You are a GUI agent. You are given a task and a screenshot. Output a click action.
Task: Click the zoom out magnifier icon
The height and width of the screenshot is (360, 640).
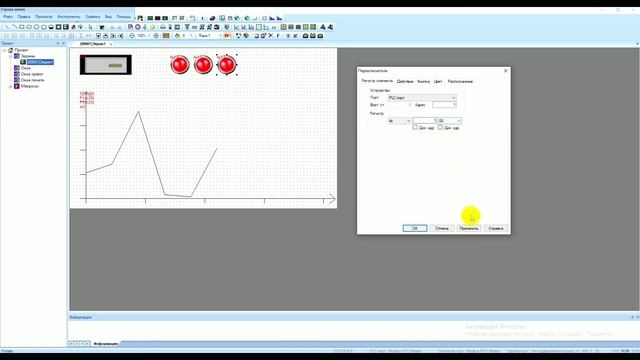(x=132, y=36)
